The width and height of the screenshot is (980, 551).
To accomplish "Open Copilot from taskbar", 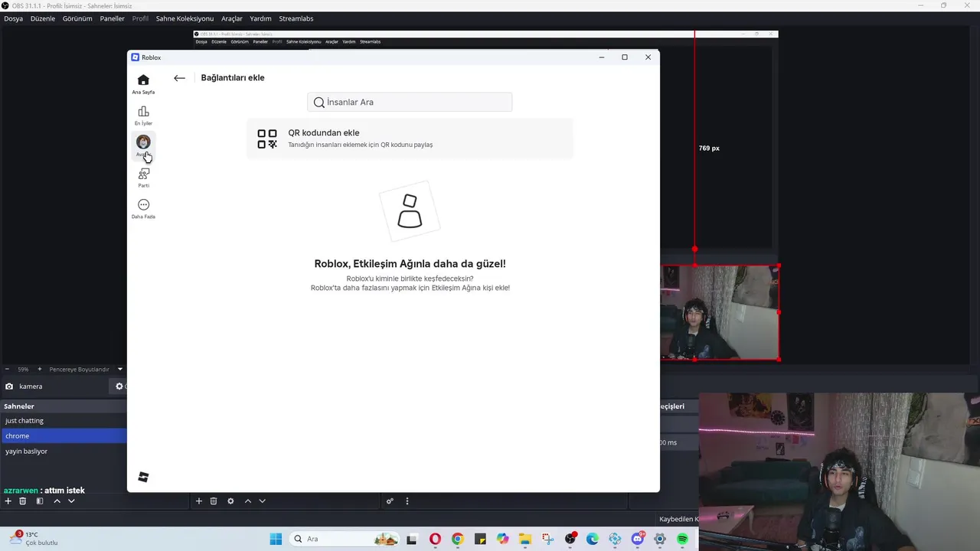I will (x=502, y=539).
